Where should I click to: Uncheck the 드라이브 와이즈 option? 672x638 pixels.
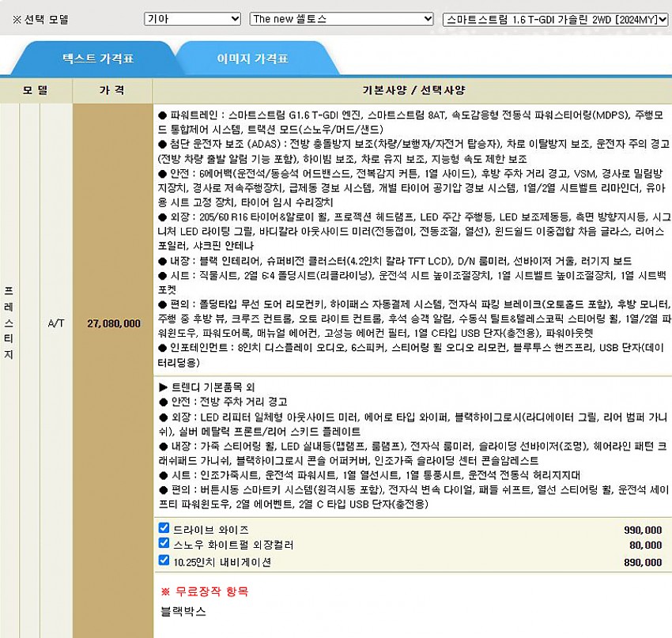point(164,528)
